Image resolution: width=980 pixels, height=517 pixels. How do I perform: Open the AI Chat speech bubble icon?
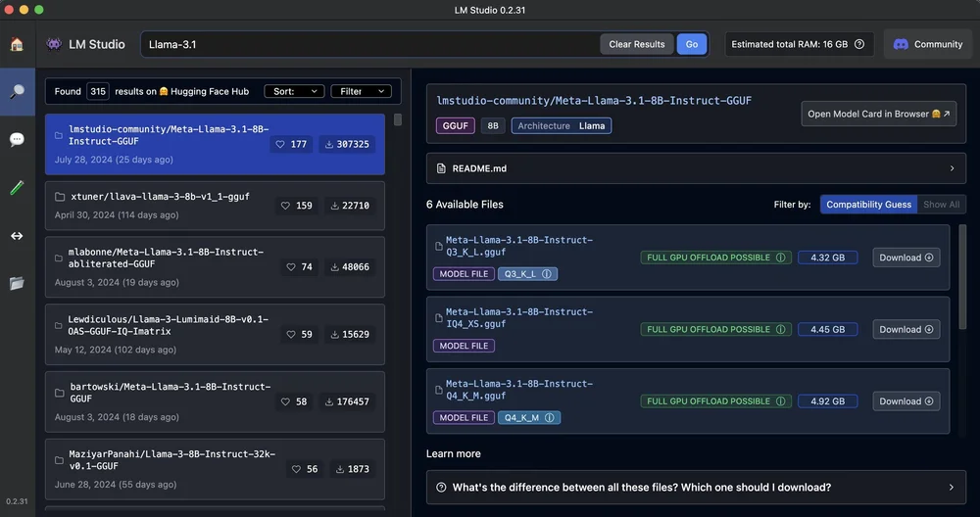(17, 139)
